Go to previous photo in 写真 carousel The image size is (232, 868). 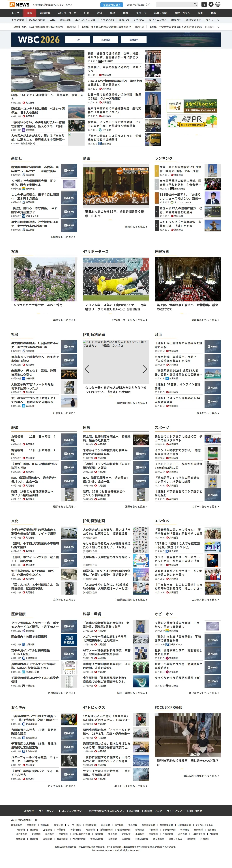click(x=16, y=286)
